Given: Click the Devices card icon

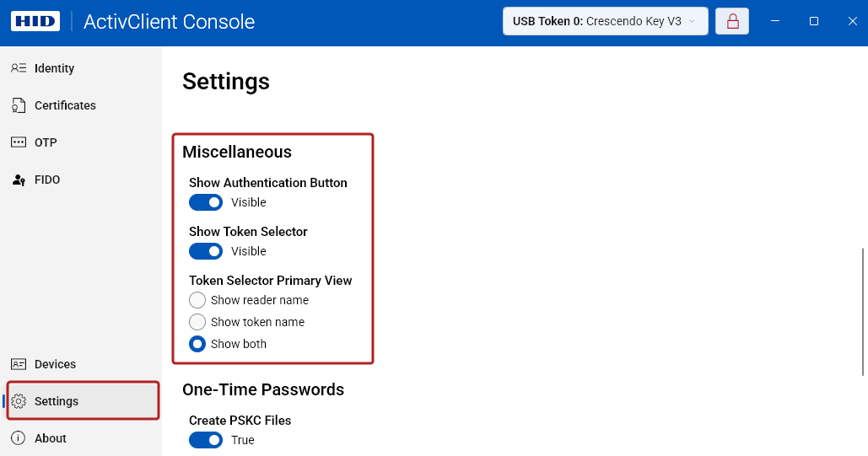Looking at the screenshot, I should [19, 364].
